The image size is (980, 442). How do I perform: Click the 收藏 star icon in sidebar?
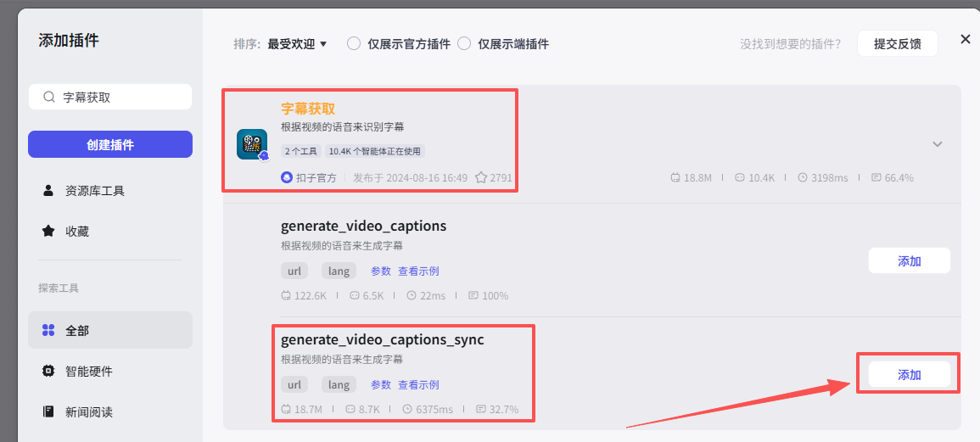(x=48, y=231)
